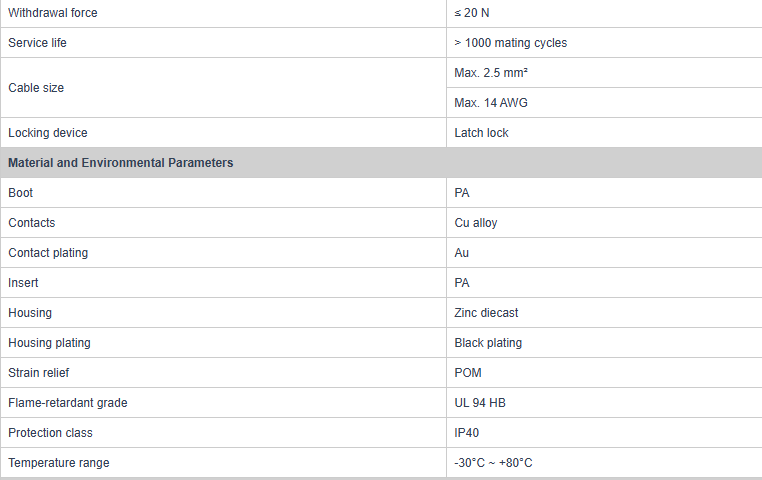Click the 'Cable size' label

point(36,88)
